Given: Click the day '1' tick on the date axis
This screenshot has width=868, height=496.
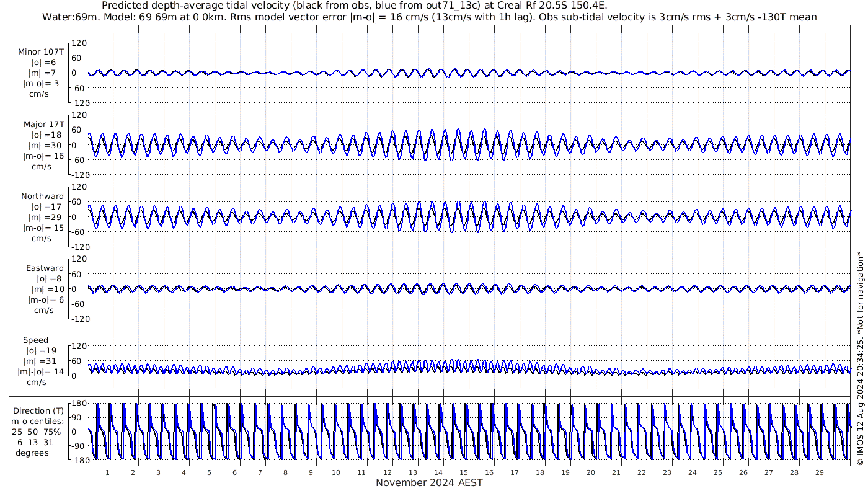Looking at the screenshot, I should [108, 472].
